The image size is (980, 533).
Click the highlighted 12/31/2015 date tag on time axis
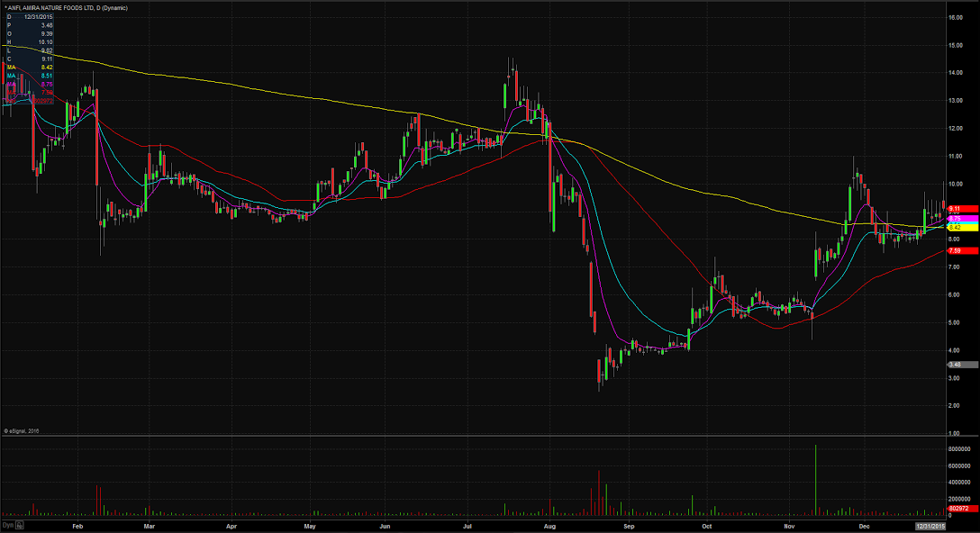pos(930,526)
